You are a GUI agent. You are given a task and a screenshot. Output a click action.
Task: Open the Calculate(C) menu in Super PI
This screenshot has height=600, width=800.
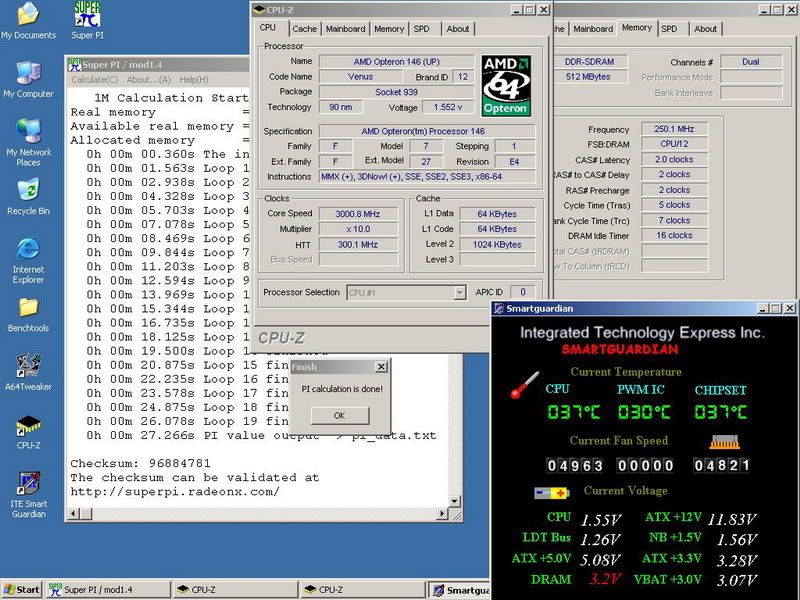(x=94, y=79)
